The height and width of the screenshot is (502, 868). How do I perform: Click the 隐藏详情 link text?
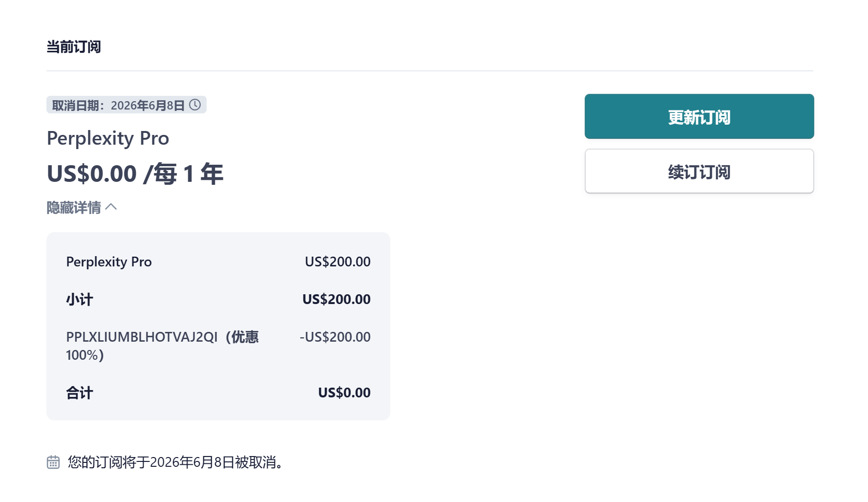point(74,208)
